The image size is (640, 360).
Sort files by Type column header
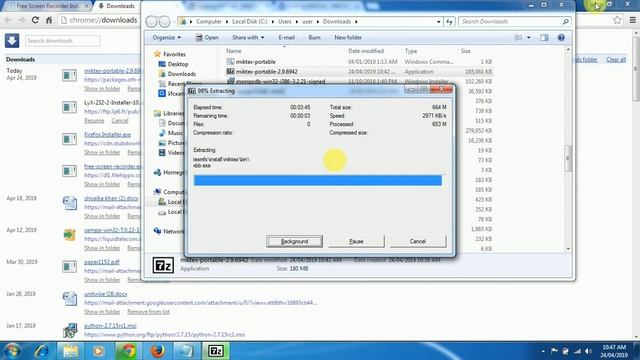click(x=411, y=51)
